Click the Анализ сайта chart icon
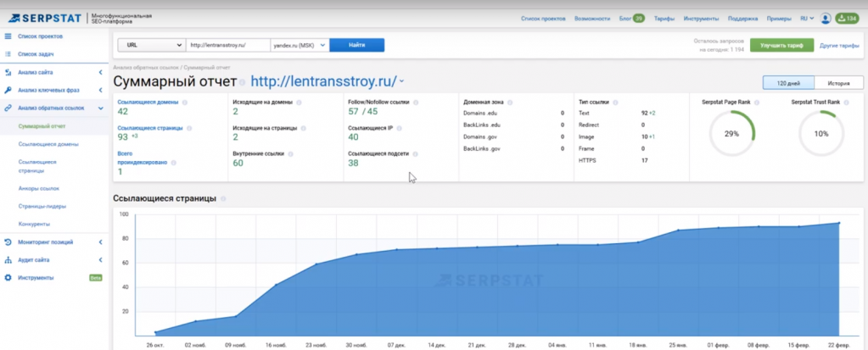This screenshot has width=868, height=350. click(8, 72)
